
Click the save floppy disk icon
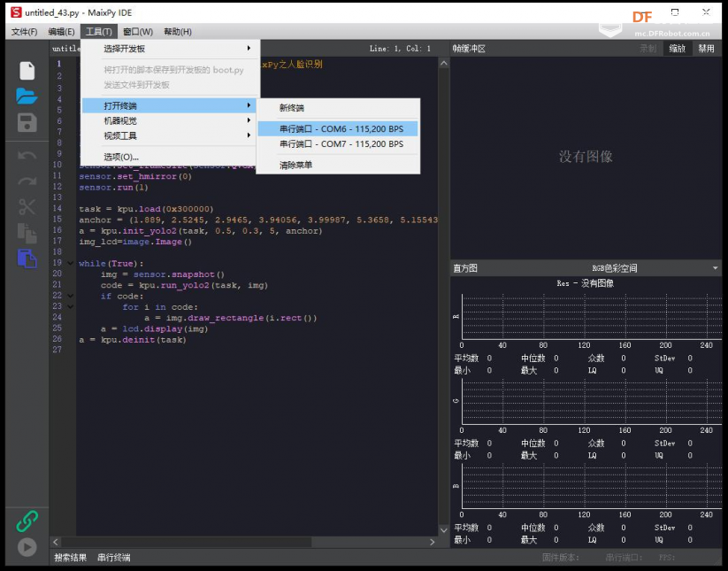coord(27,123)
